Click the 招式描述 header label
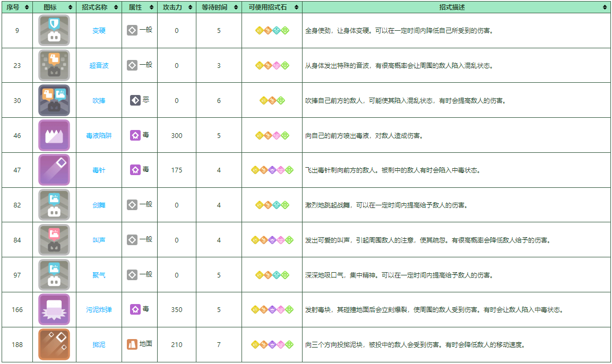Screen dimensions: 612x364 452,7
